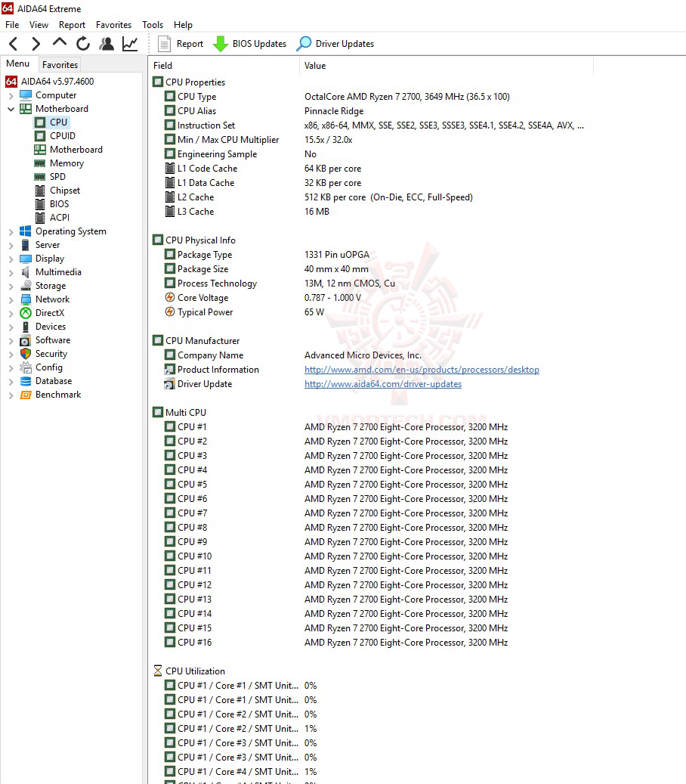The height and width of the screenshot is (784, 686).
Task: Select the CPUID tree item
Action: [63, 136]
